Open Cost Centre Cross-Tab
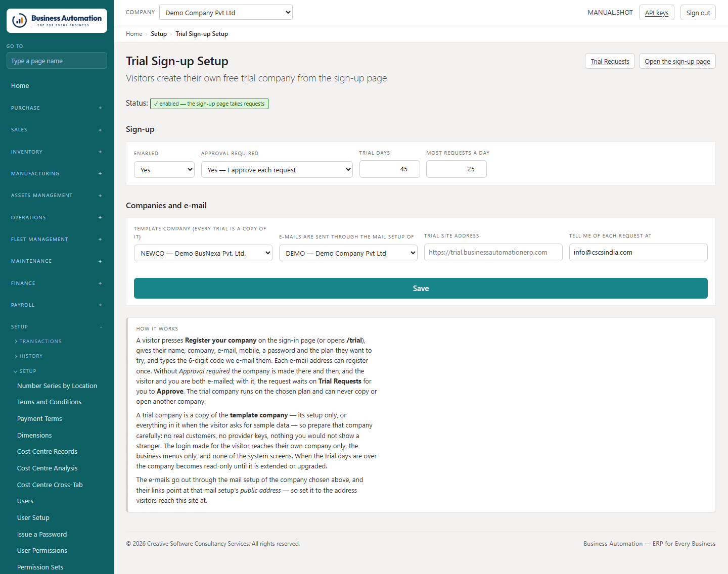Viewport: 728px width, 574px height. pyautogui.click(x=50, y=485)
